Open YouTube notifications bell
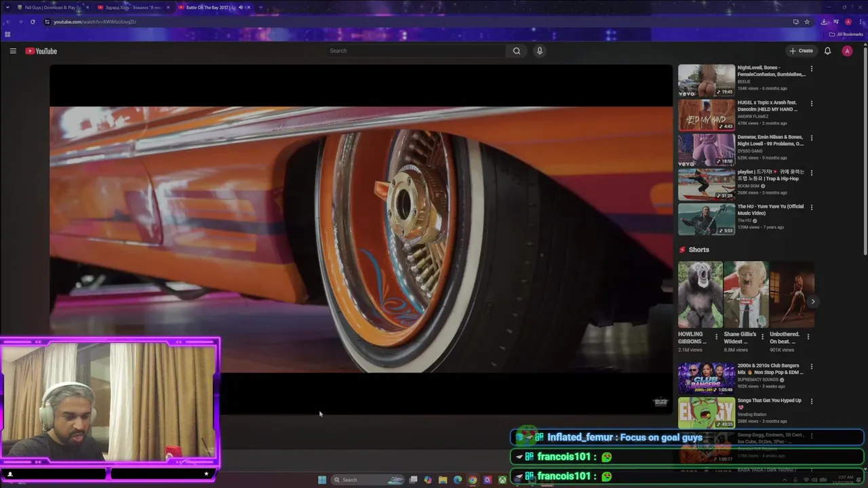868x488 pixels. click(827, 51)
